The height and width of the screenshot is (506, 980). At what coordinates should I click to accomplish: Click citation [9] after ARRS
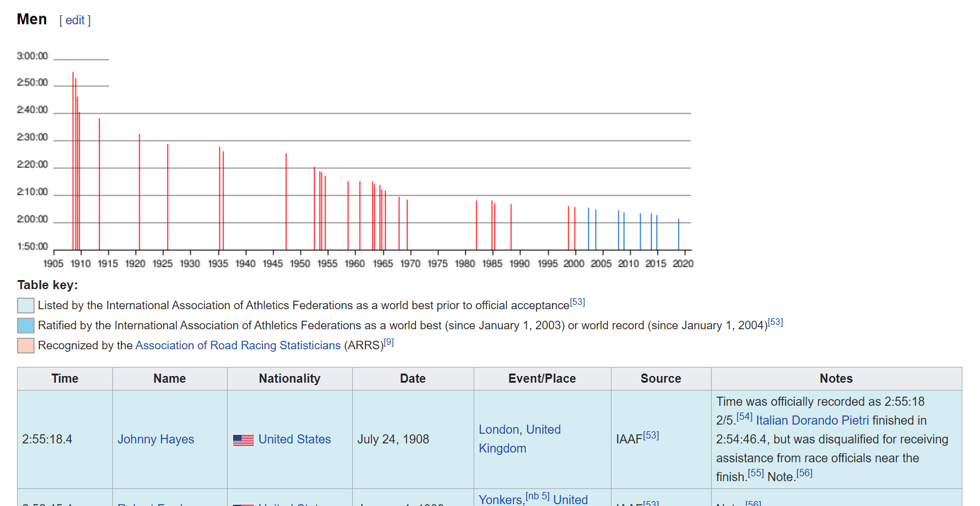coord(389,342)
